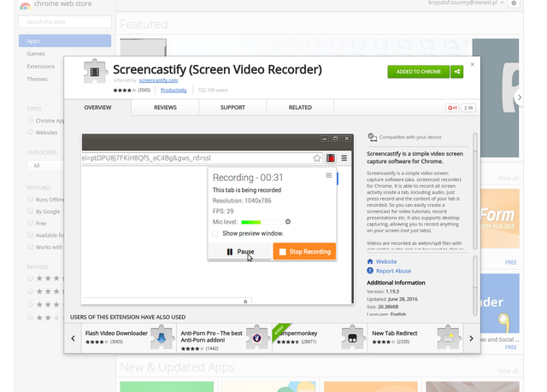Advance the featured carousel with right chevron
The image size is (547, 392).
(x=519, y=97)
